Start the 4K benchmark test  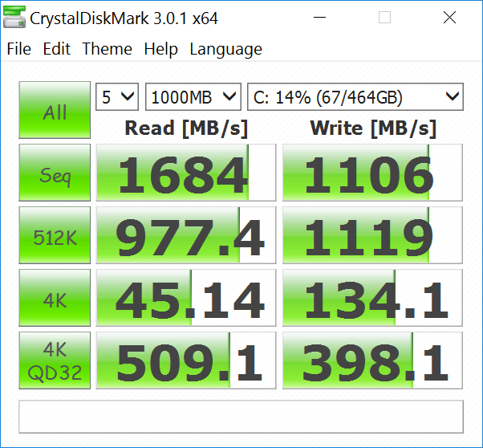[x=55, y=298]
